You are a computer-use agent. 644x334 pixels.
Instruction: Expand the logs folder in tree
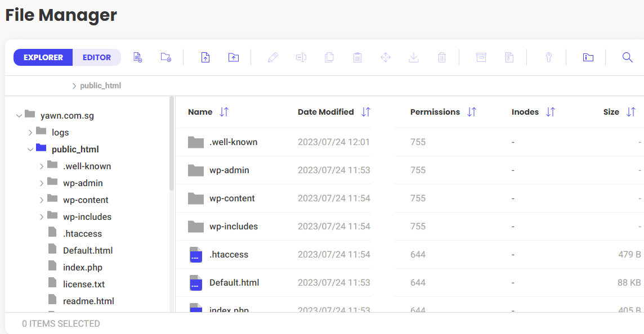(30, 133)
